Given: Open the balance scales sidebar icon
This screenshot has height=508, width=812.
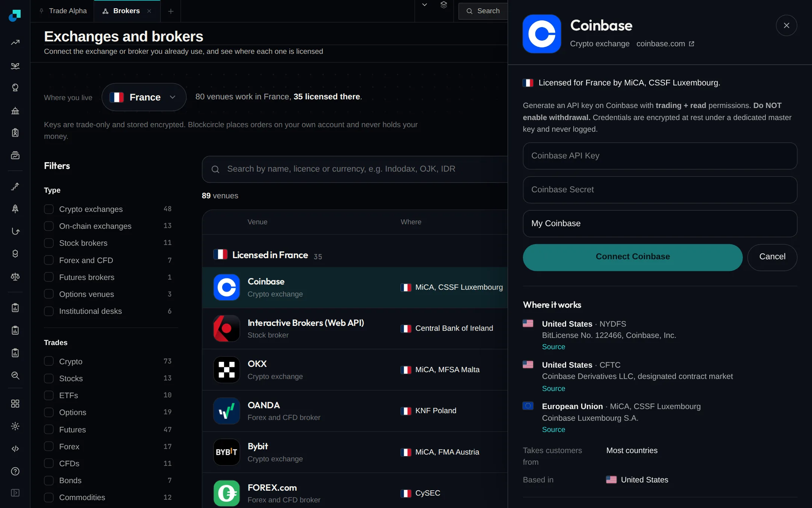Looking at the screenshot, I should (x=15, y=277).
